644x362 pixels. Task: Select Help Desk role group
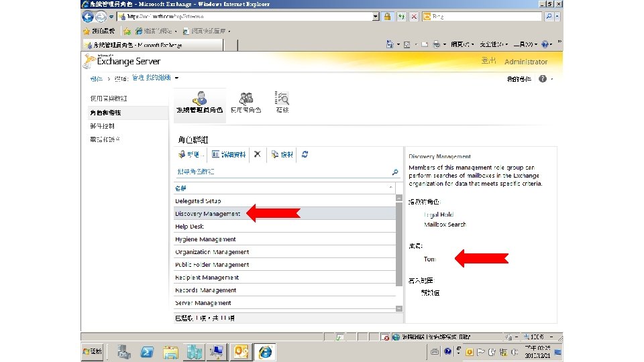coord(284,226)
